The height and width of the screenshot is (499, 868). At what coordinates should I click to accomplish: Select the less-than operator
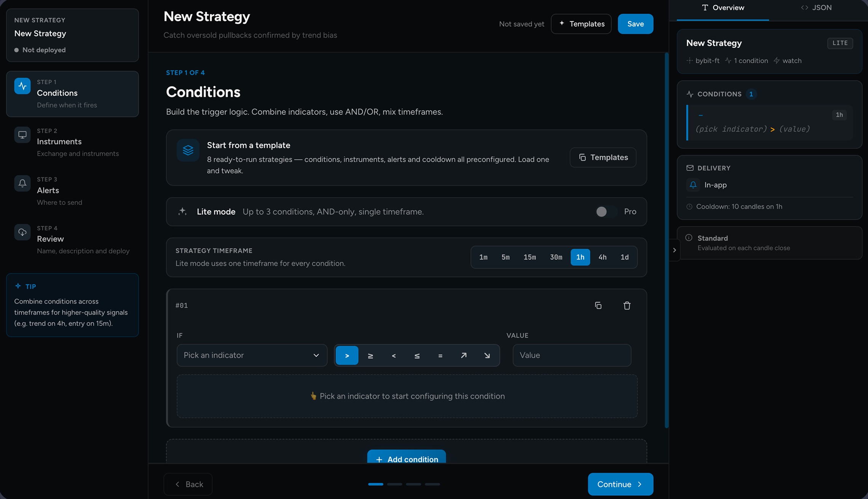point(394,355)
